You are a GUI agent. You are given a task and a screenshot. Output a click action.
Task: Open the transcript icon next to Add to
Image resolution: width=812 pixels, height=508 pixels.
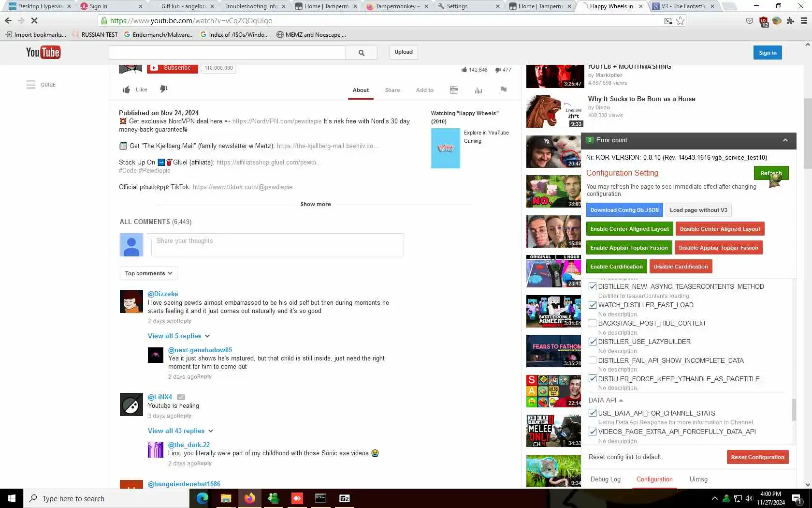click(x=453, y=90)
